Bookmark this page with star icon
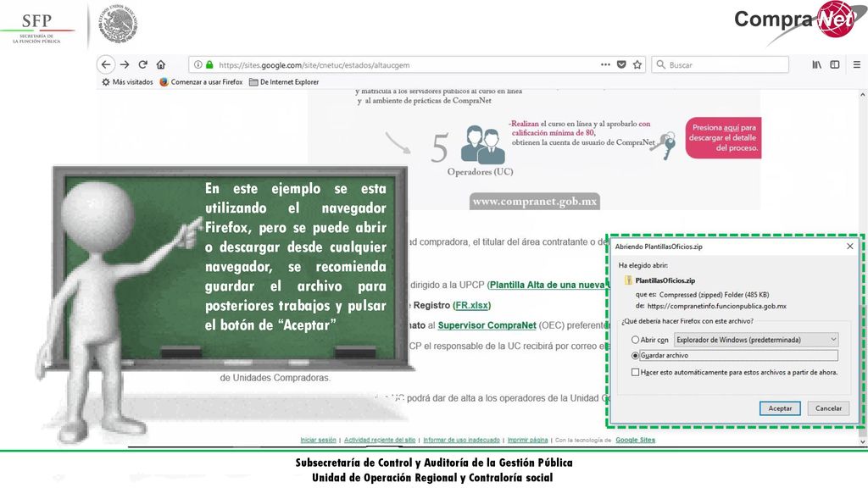This screenshot has height=488, width=868. point(637,64)
